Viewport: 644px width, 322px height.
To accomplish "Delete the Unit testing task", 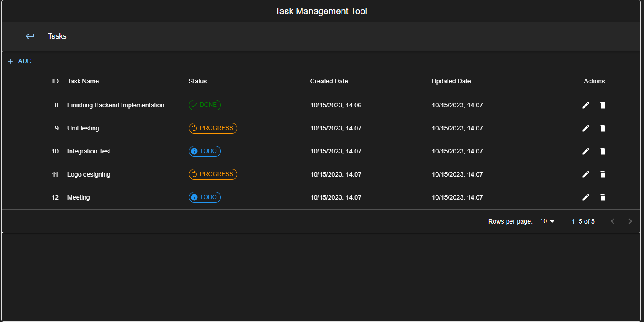I will 603,128.
